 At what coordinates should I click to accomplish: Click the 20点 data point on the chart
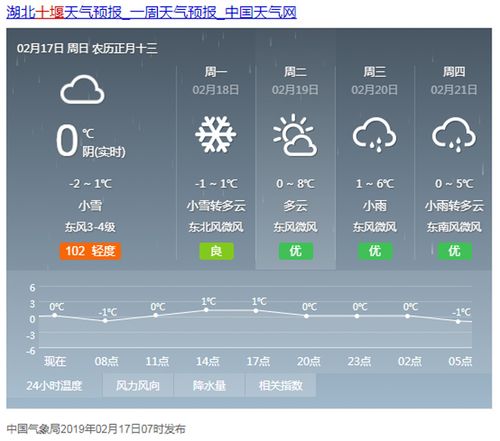(x=307, y=316)
